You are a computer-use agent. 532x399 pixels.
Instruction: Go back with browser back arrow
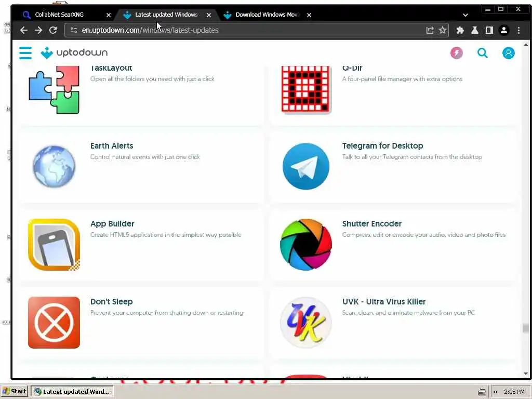pyautogui.click(x=24, y=30)
